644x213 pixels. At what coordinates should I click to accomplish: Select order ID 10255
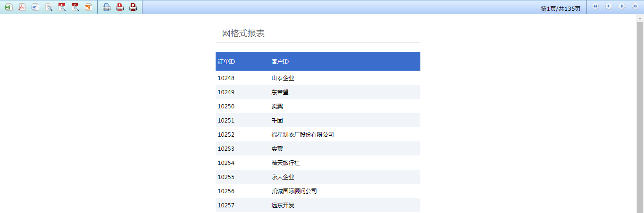tap(226, 177)
